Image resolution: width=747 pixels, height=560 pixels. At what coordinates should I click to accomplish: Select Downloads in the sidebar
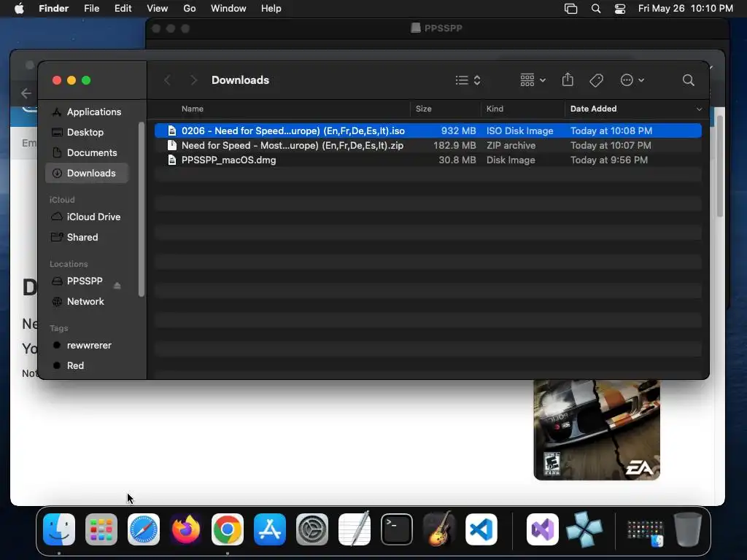click(88, 174)
